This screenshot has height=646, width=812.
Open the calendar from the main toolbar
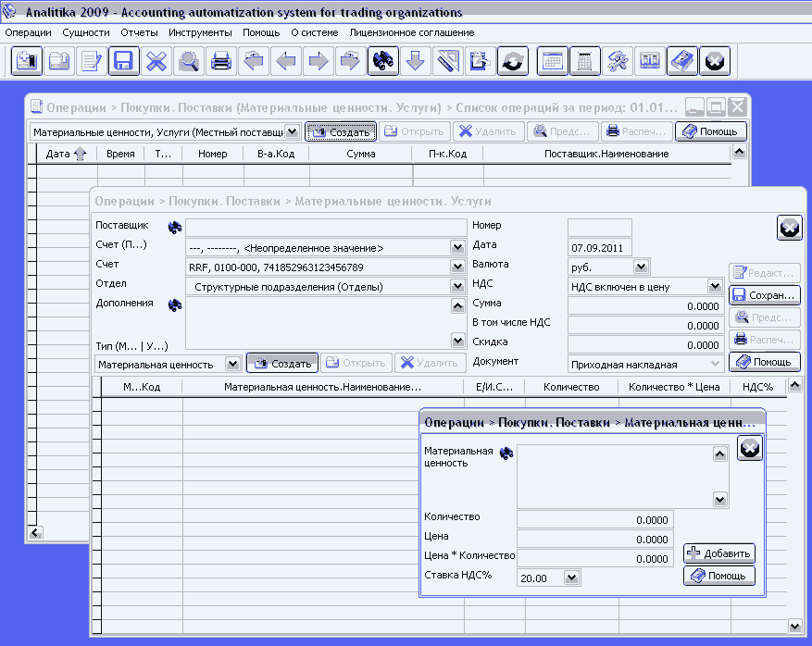(553, 61)
